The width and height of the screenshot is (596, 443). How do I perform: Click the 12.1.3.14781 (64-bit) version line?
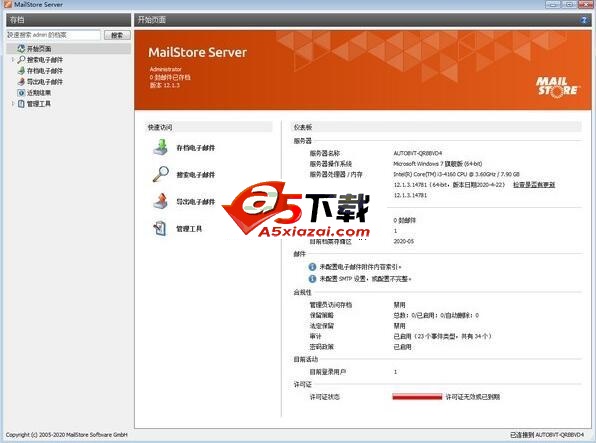tap(449, 185)
